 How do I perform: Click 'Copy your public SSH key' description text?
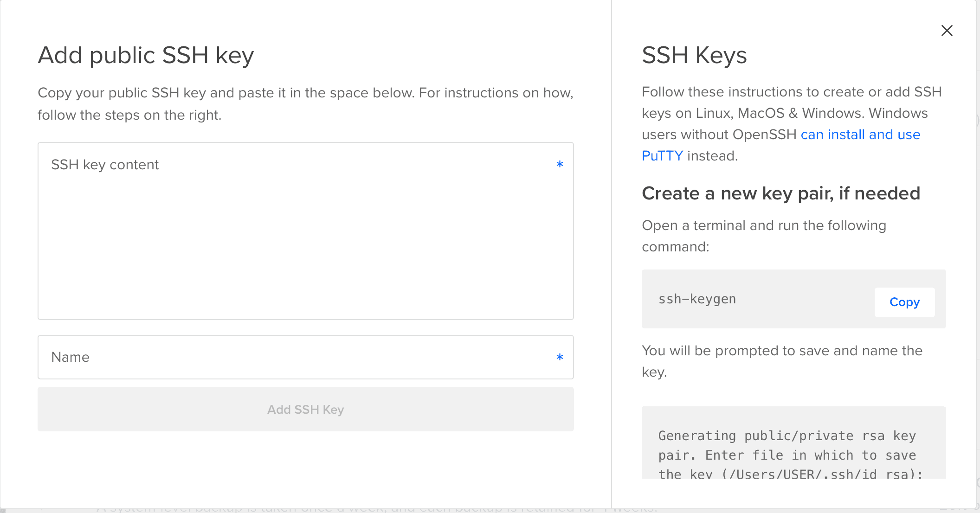(305, 104)
